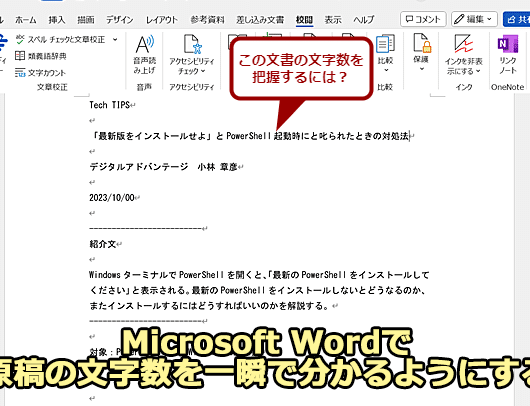Switch to the レイアウト tab

[x=162, y=20]
